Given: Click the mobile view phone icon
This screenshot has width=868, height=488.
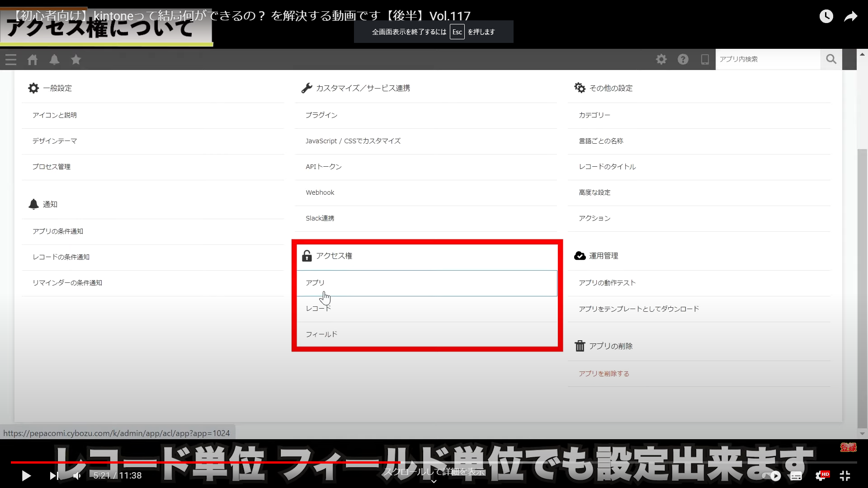Looking at the screenshot, I should 704,59.
